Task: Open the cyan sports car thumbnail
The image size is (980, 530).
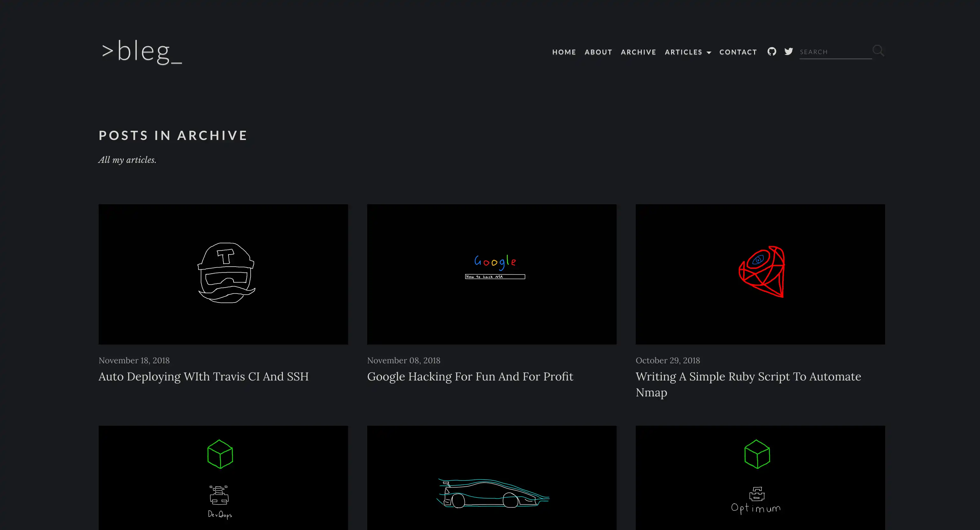Action: coord(492,478)
